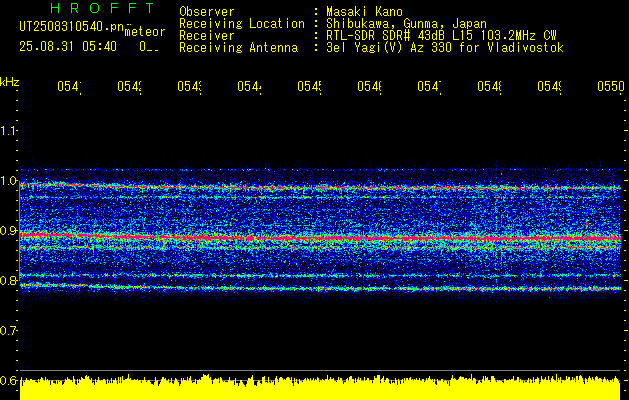Click the 0546 time marker

click(x=369, y=86)
